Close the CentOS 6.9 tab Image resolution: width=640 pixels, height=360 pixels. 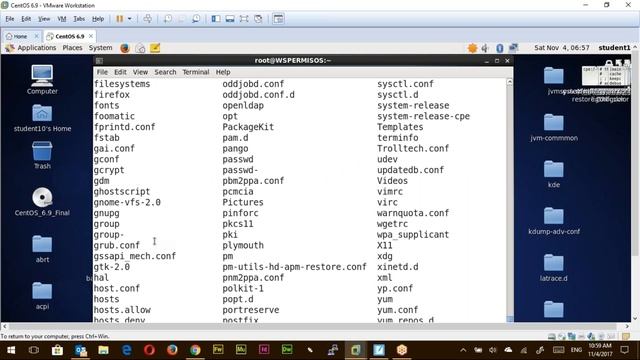(x=91, y=36)
